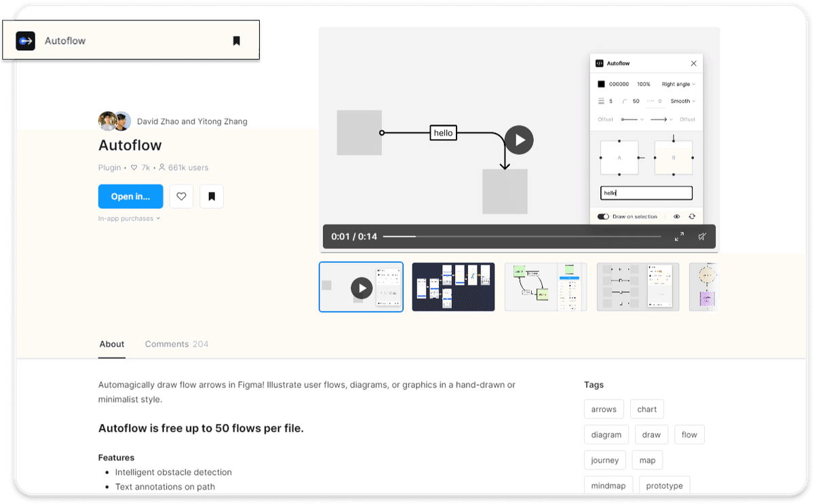Select the dark blue mobile screens thumbnail
814x504 pixels.
click(453, 287)
